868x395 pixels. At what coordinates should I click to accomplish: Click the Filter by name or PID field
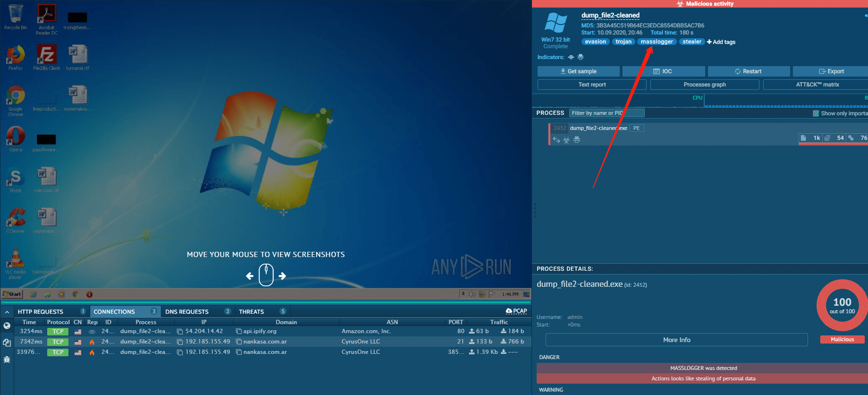(607, 113)
